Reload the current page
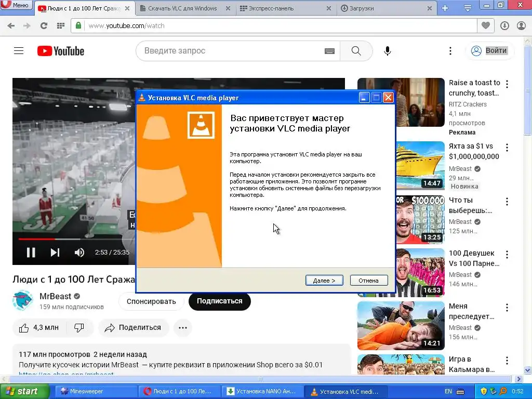Image resolution: width=532 pixels, height=399 pixels. 44,26
